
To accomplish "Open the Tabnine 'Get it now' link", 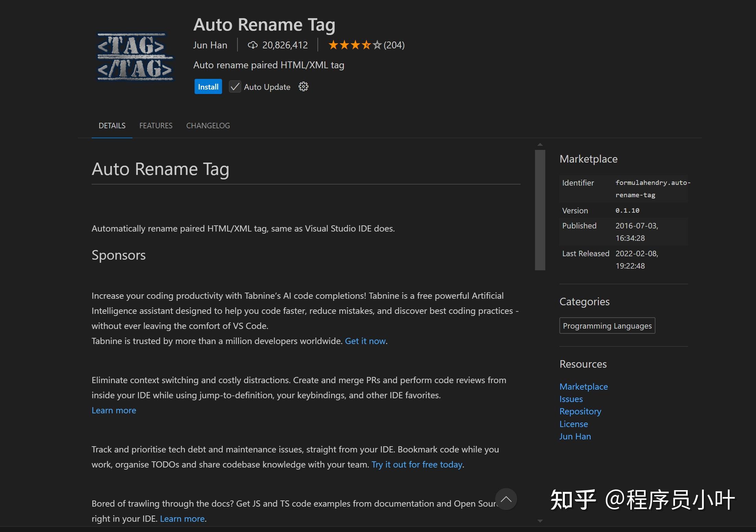I will coord(365,341).
